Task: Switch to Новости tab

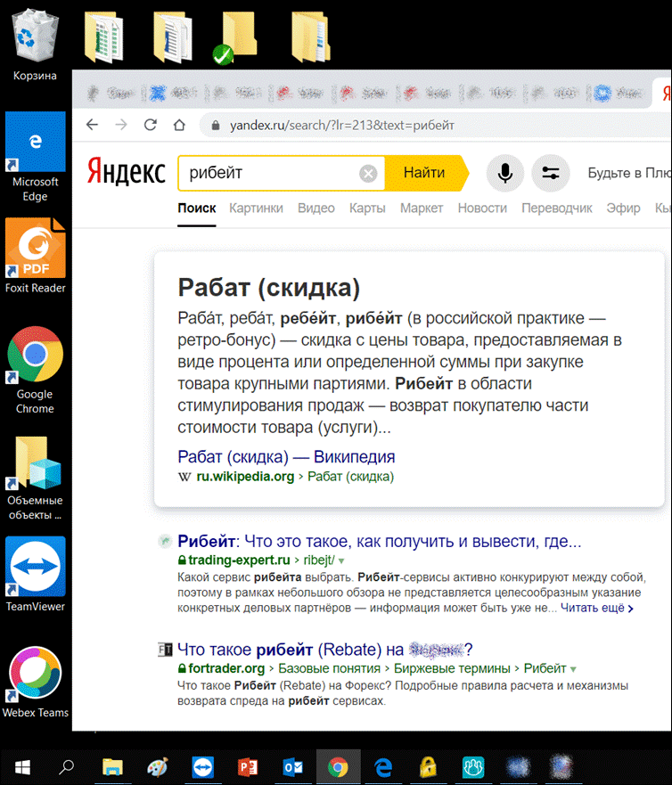Action: pyautogui.click(x=482, y=209)
